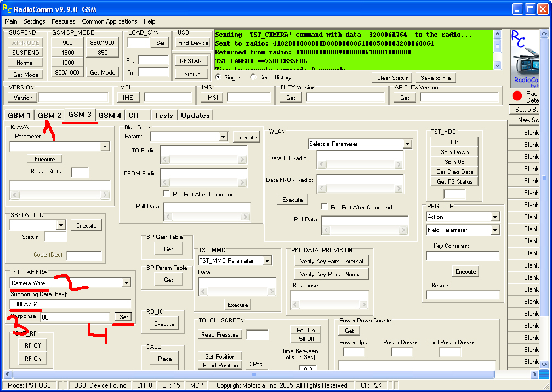This screenshot has width=552, height=392.
Task: Open the Common Applications menu
Action: pyautogui.click(x=110, y=21)
